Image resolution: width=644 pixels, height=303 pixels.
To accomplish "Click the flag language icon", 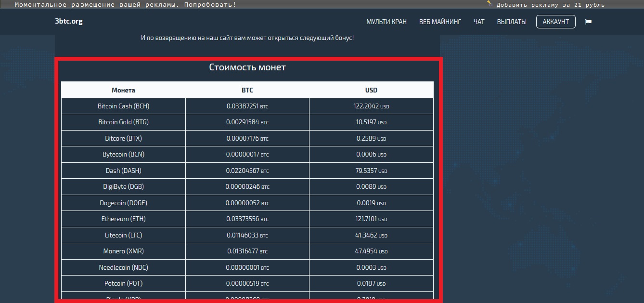I will (588, 22).
